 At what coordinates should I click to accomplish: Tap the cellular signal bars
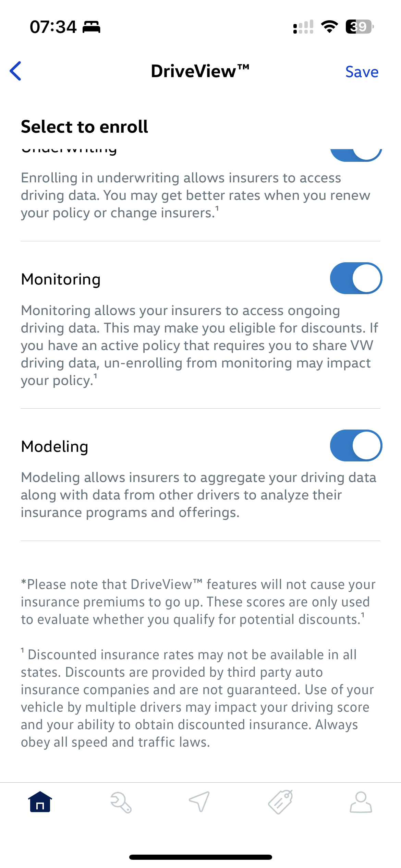tap(303, 27)
